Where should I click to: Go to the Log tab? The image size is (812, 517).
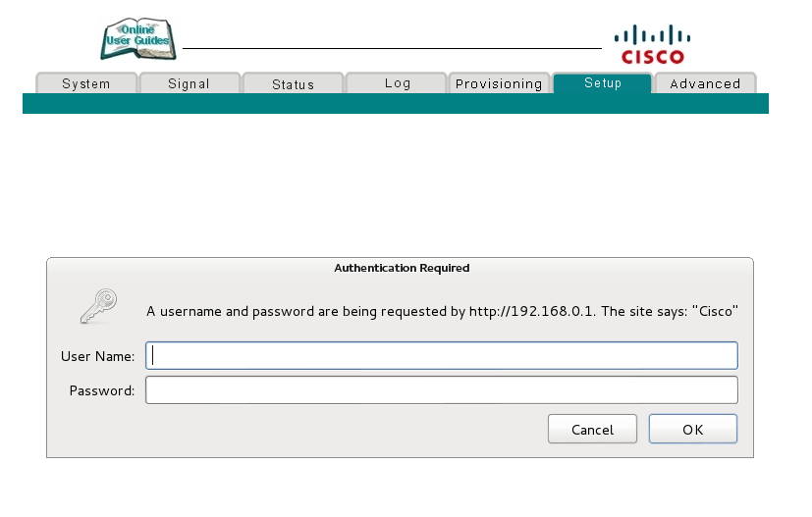click(x=398, y=83)
